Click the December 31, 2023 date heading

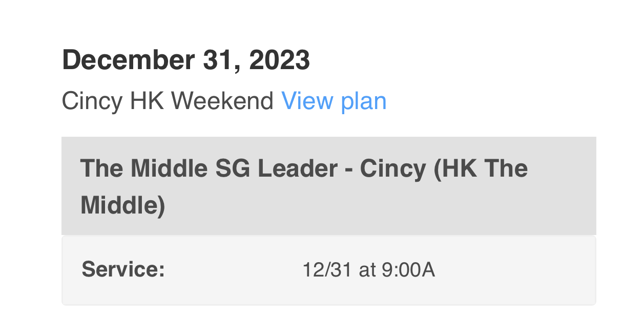coord(185,60)
